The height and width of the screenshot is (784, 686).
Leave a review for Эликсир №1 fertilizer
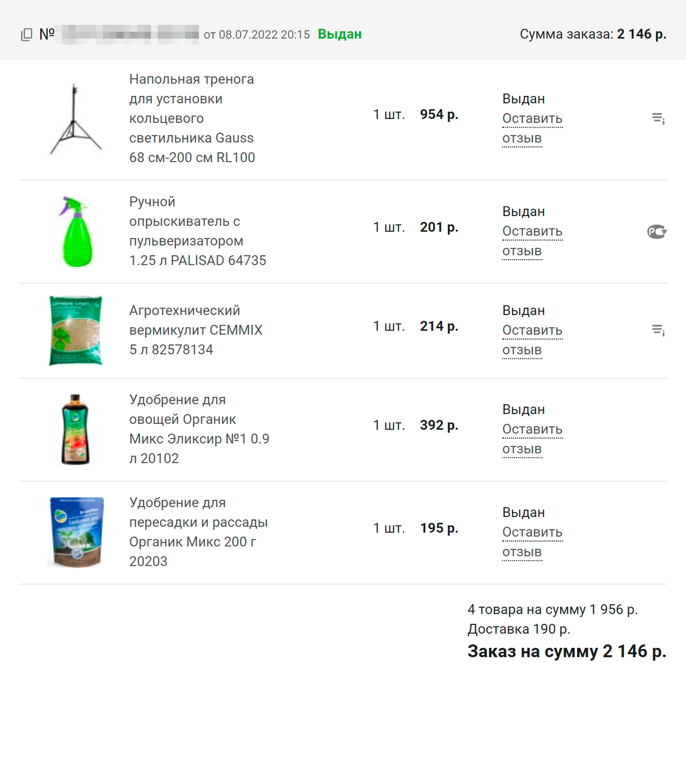[x=532, y=439]
